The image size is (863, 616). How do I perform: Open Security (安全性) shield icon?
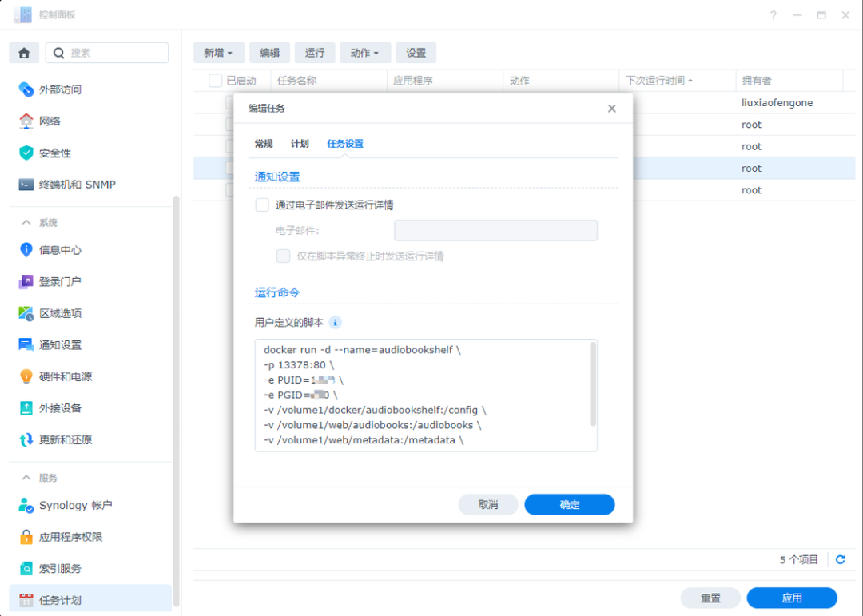point(26,153)
